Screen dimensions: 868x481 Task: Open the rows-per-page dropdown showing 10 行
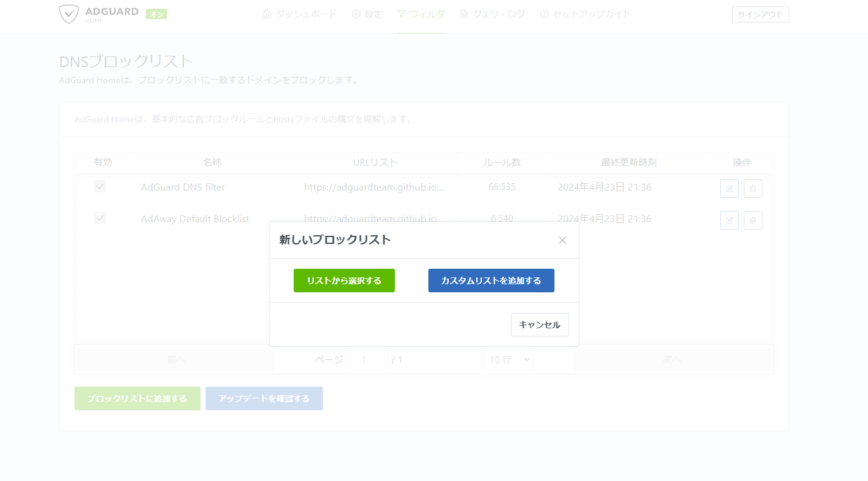coord(508,359)
